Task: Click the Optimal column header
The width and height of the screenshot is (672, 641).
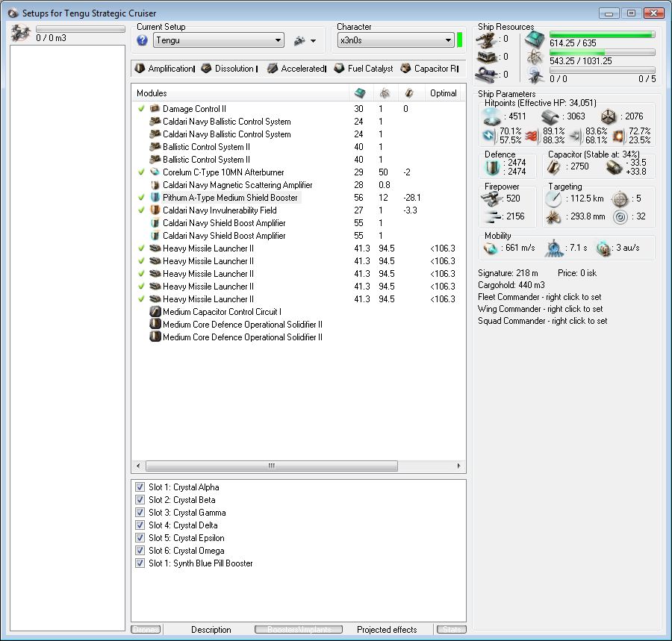Action: tap(444, 93)
